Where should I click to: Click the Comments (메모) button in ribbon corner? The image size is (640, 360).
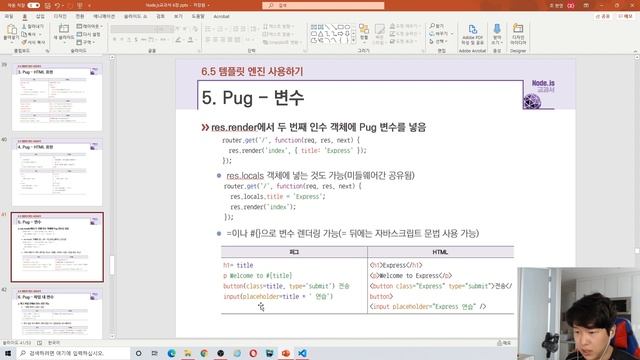point(626,16)
